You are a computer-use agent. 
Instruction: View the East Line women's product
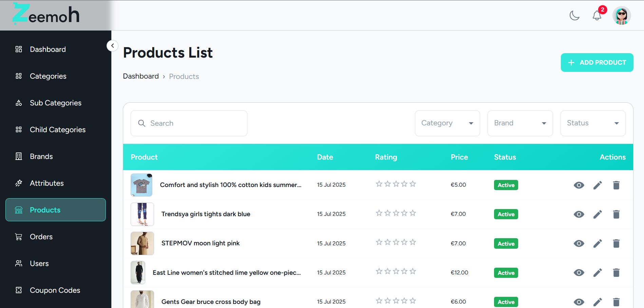point(579,273)
